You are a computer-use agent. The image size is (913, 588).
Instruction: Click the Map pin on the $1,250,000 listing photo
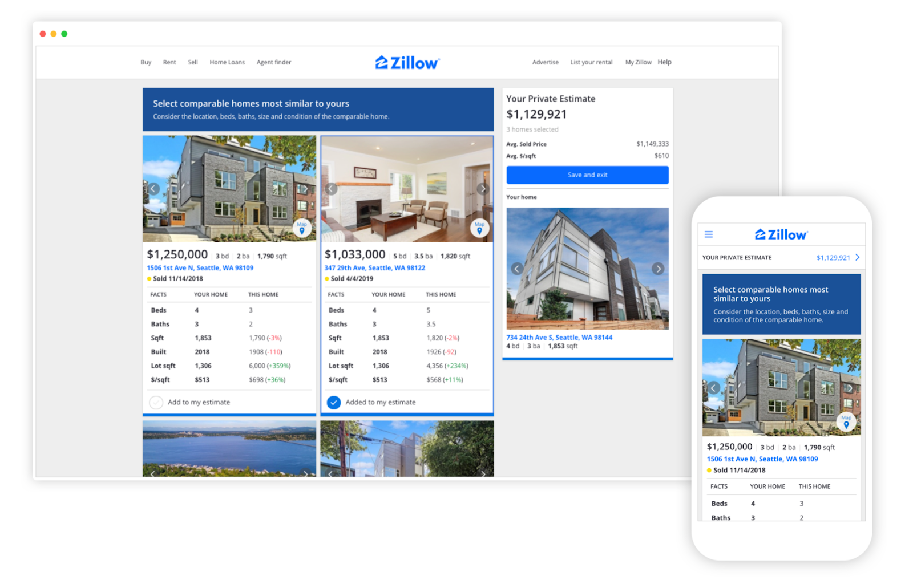302,228
